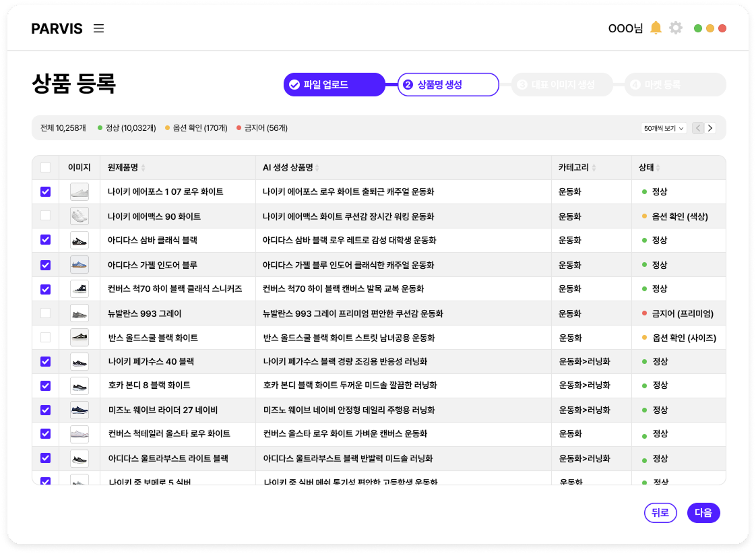756x554 pixels.
Task: Toggle the select-all header checkbox
Action: click(45, 168)
